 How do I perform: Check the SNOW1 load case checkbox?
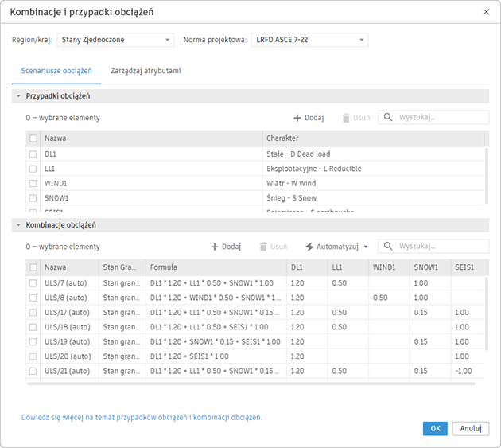[33, 198]
